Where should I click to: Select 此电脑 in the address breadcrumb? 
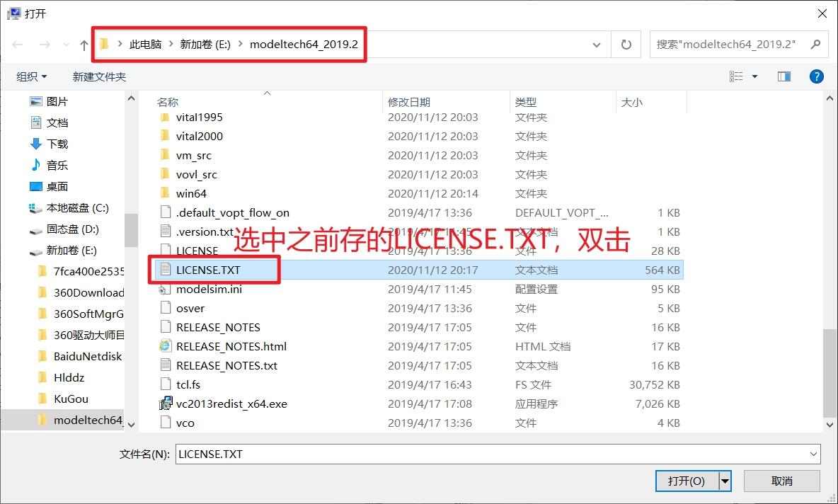tap(145, 45)
